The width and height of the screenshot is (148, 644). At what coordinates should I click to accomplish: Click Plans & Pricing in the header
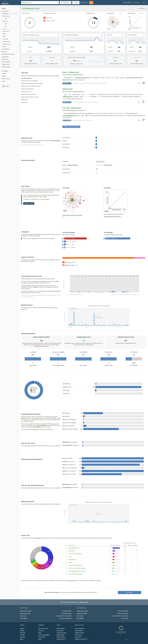click(x=127, y=3)
